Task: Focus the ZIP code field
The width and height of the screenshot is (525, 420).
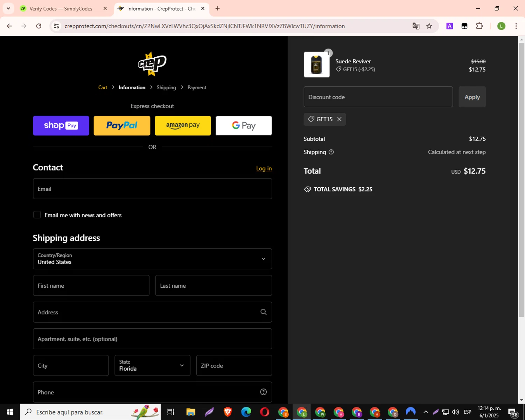Action: 234,365
